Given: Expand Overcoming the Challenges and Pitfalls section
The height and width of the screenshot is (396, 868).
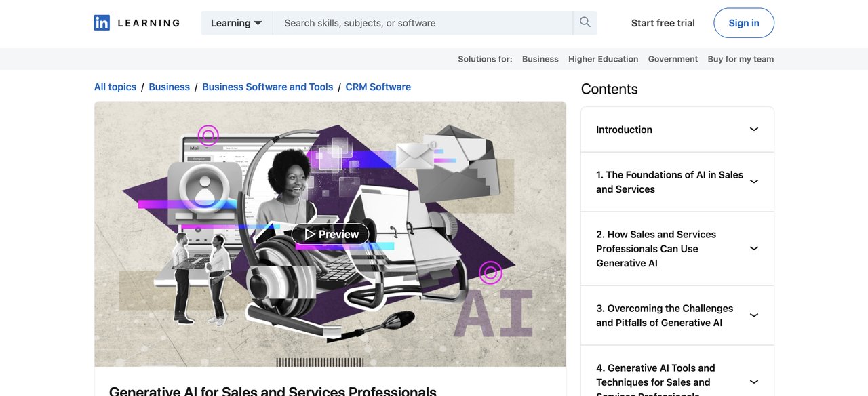Looking at the screenshot, I should 677,315.
